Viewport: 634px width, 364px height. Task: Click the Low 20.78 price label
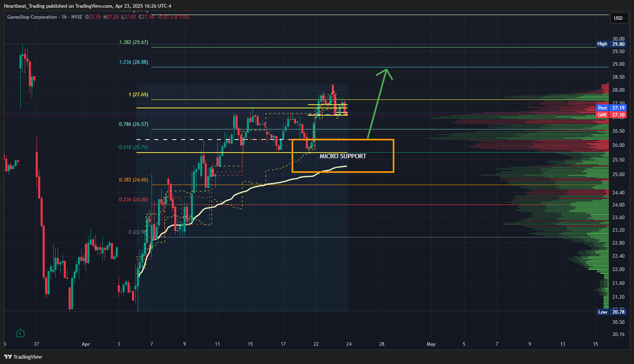[x=611, y=312]
